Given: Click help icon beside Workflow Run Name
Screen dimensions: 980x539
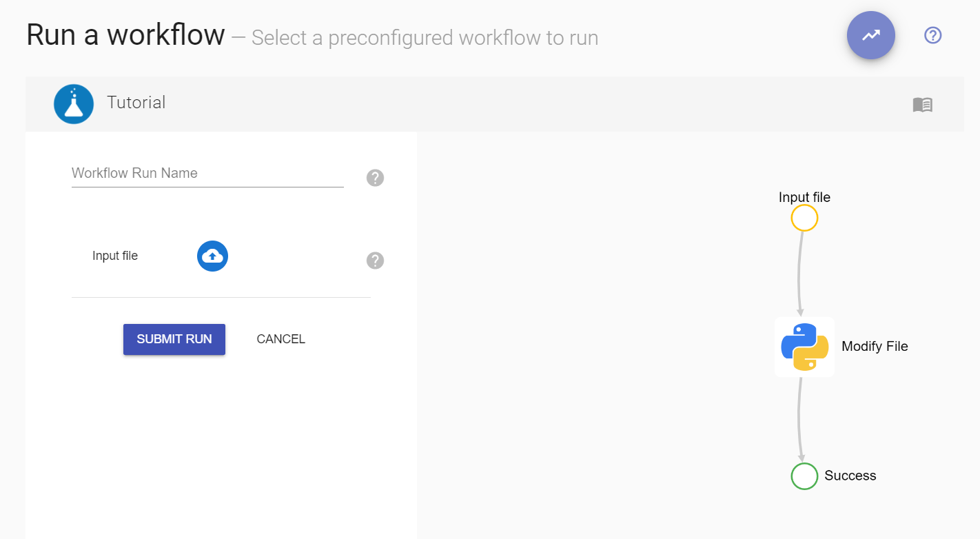Looking at the screenshot, I should point(375,178).
